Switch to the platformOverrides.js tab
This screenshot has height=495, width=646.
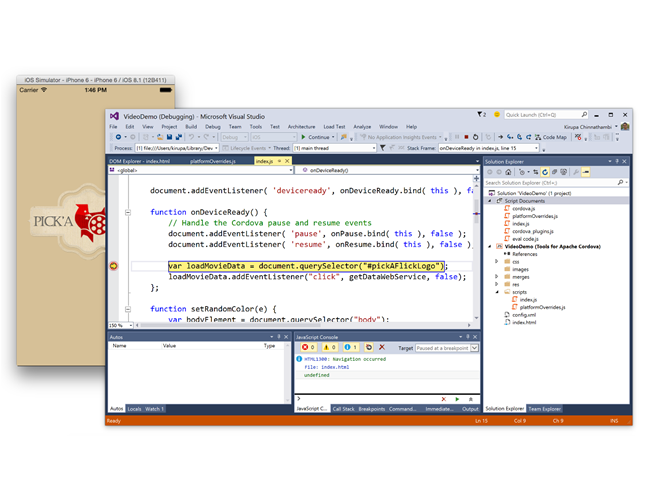[213, 161]
